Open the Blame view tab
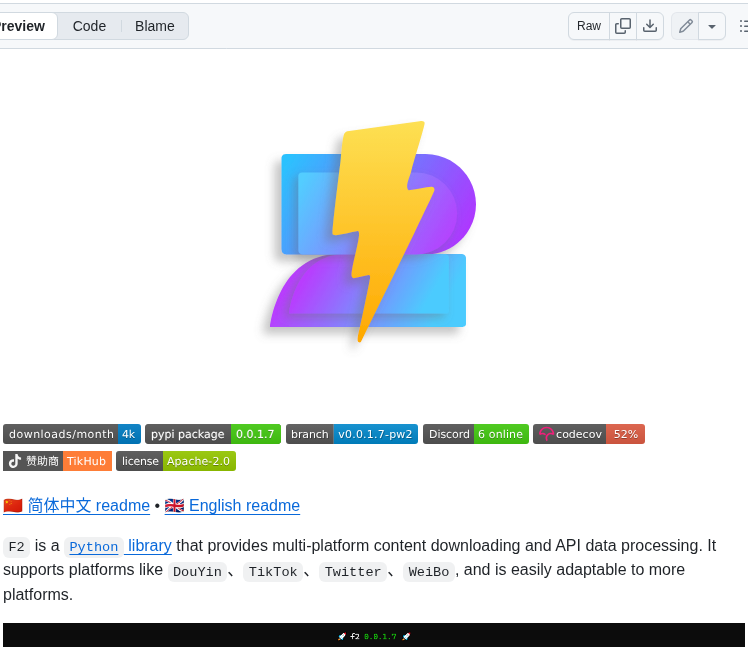 (155, 26)
